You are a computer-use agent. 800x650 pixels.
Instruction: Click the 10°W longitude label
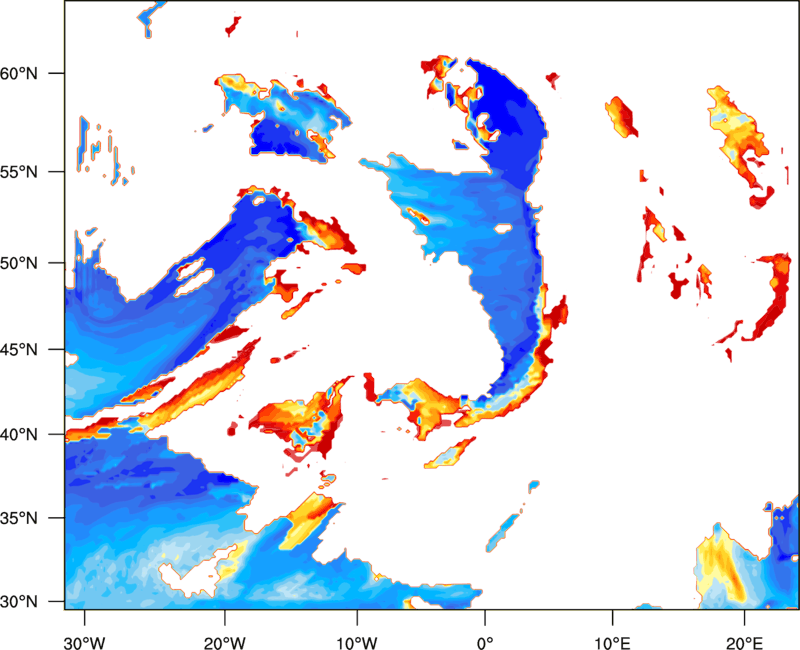357,643
